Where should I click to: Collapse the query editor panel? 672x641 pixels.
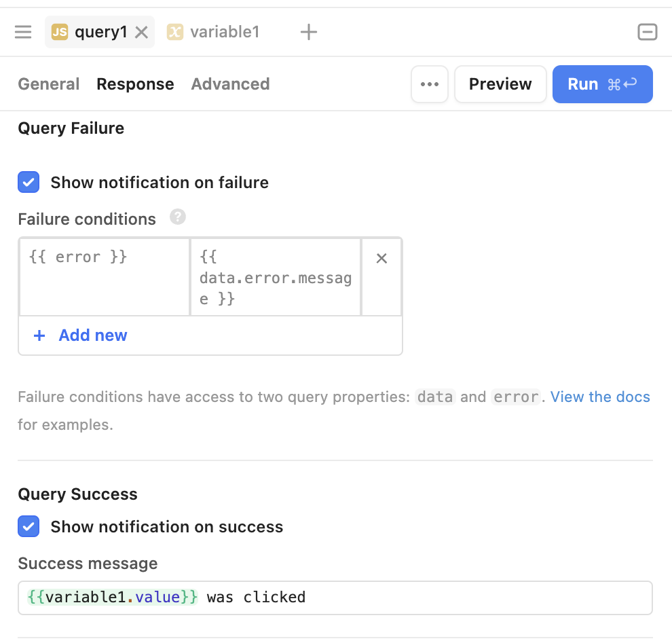[x=647, y=32]
